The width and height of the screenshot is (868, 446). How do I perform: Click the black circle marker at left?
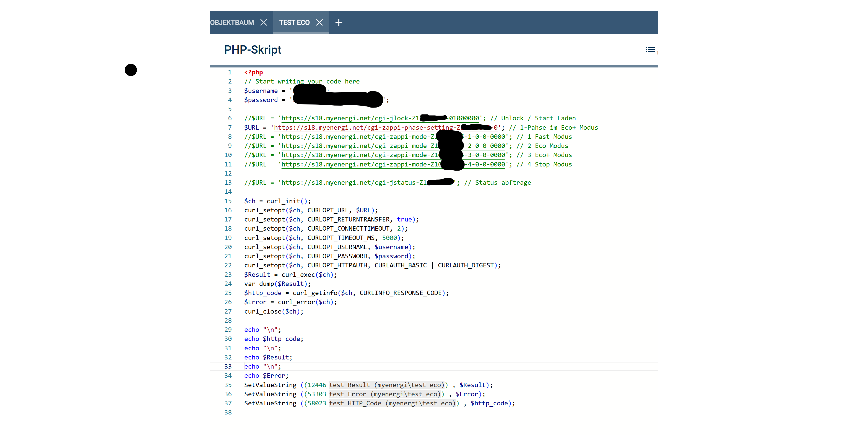(131, 70)
